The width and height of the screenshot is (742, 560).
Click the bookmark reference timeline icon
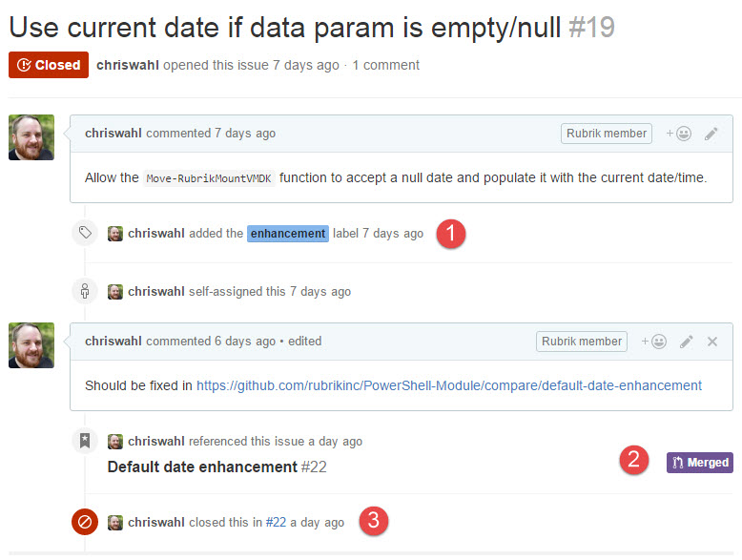coord(85,441)
